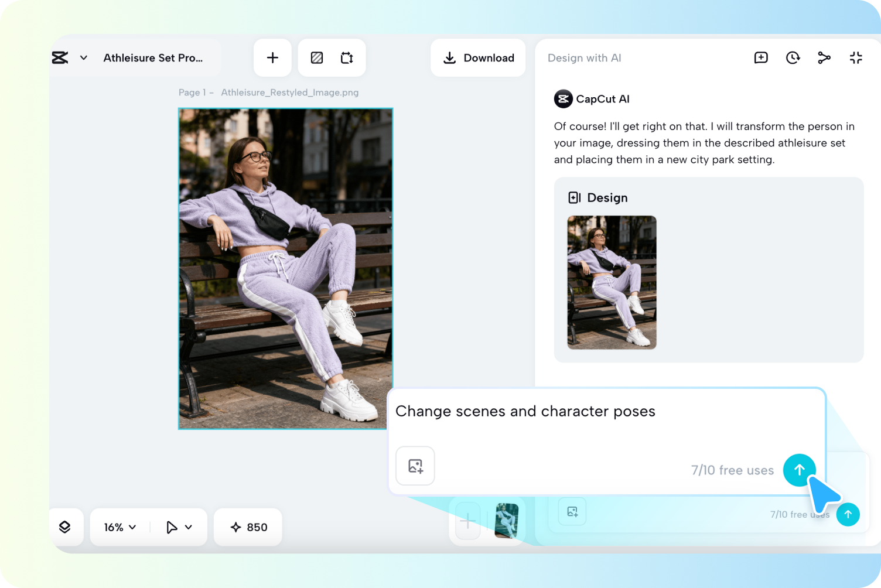This screenshot has height=588, width=881.
Task: Click the add element plus icon
Action: pyautogui.click(x=272, y=57)
